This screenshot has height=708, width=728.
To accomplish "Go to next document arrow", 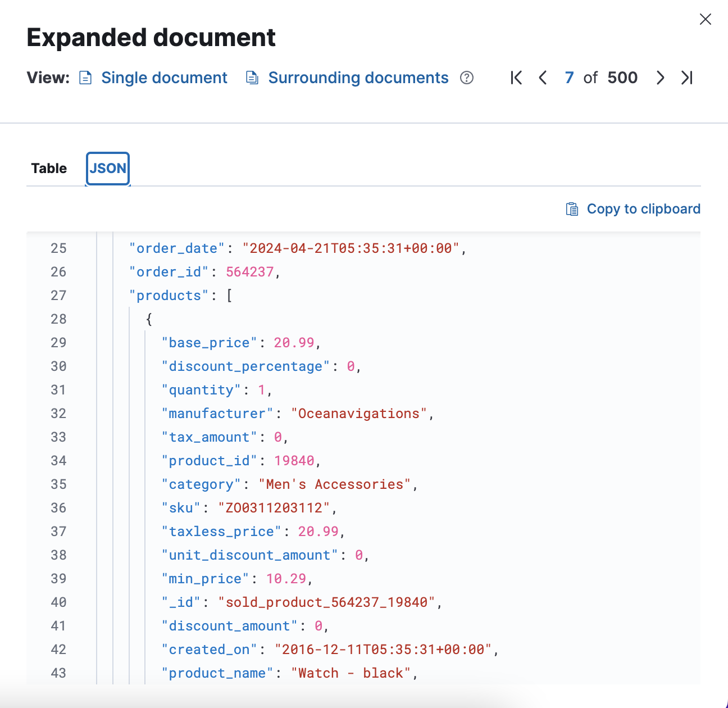I will coord(661,78).
